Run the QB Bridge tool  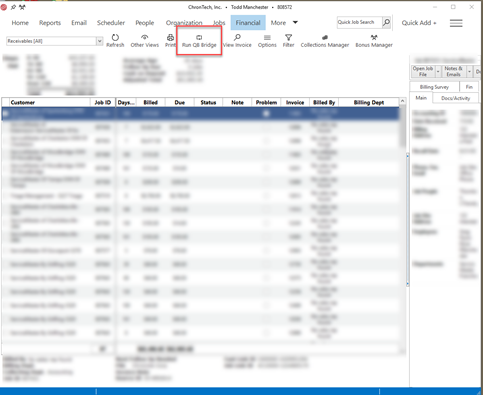pyautogui.click(x=199, y=41)
